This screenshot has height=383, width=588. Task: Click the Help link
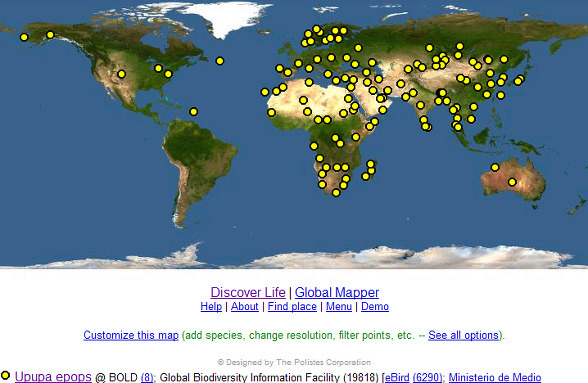click(x=211, y=306)
